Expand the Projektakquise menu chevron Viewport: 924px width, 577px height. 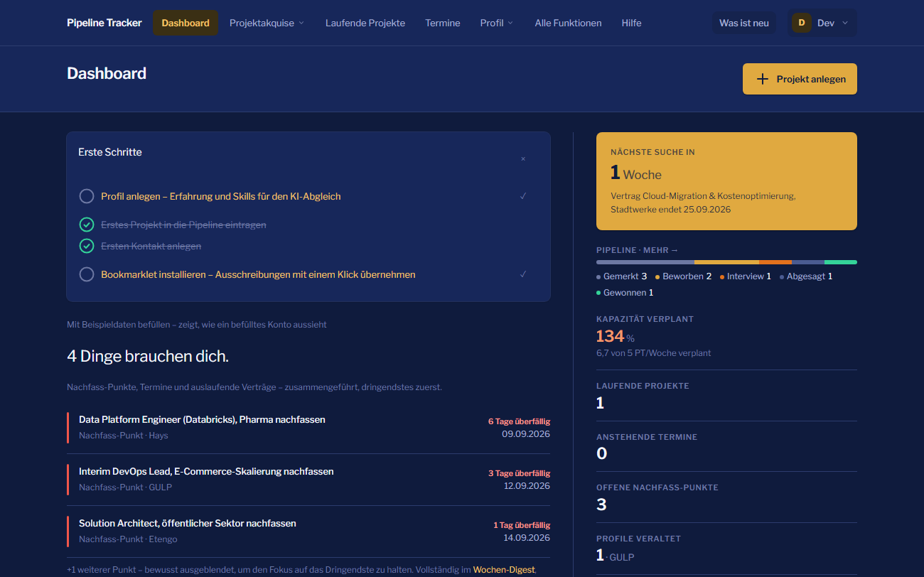click(x=301, y=23)
